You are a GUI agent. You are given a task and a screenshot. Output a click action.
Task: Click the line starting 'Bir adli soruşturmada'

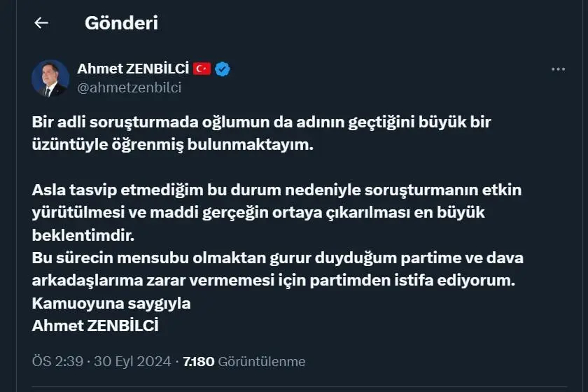click(x=262, y=122)
